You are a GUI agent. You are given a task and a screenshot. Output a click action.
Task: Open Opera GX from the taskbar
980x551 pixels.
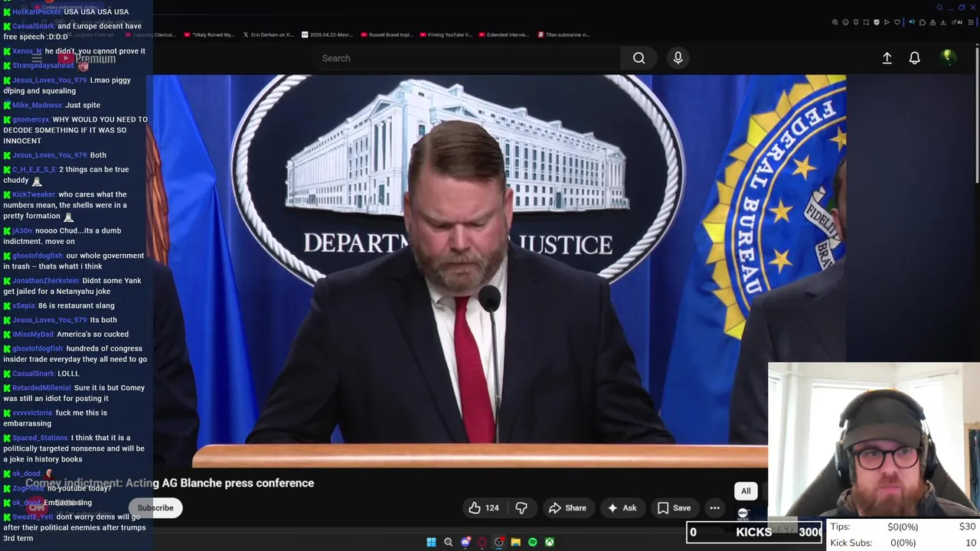[x=482, y=542]
